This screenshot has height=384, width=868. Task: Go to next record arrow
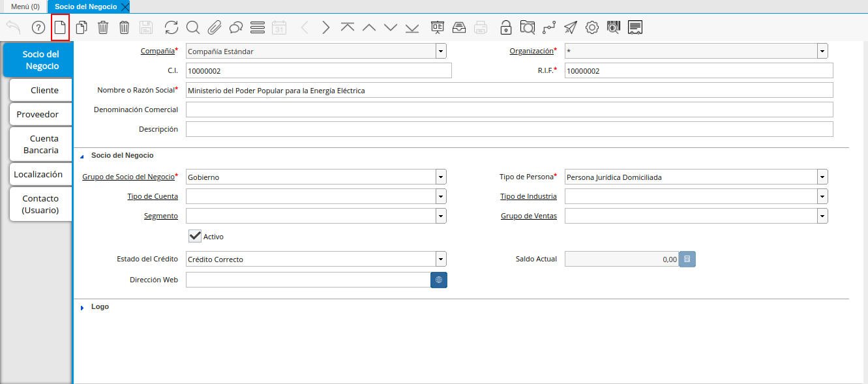coord(325,27)
